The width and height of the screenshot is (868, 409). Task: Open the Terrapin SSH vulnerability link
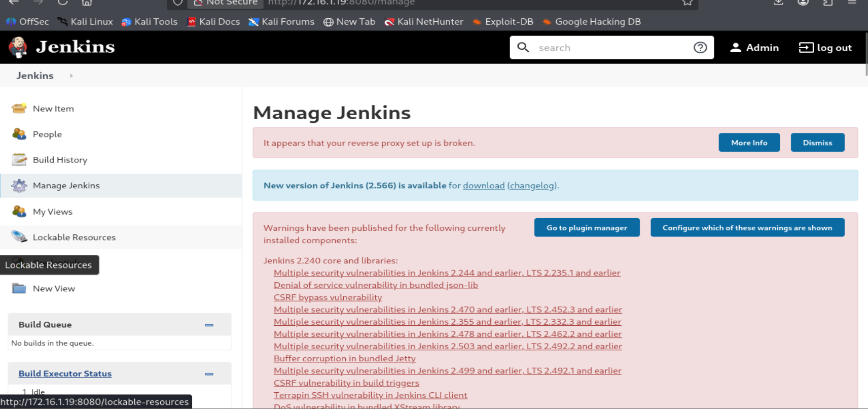click(x=371, y=395)
